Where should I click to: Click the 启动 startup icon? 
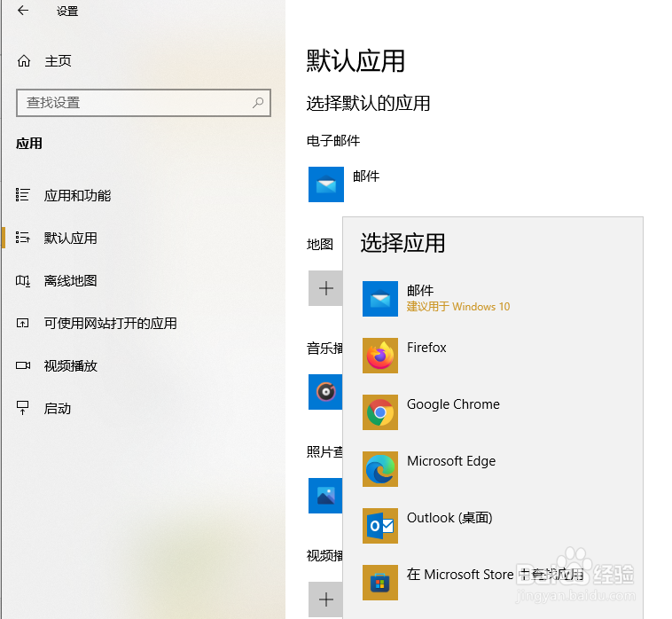pos(23,408)
